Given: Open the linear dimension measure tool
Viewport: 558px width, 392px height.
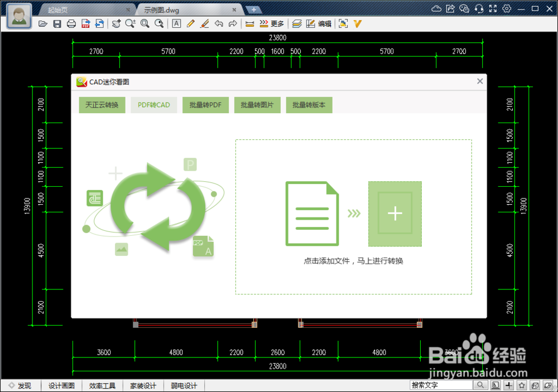Looking at the screenshot, I should (x=249, y=23).
